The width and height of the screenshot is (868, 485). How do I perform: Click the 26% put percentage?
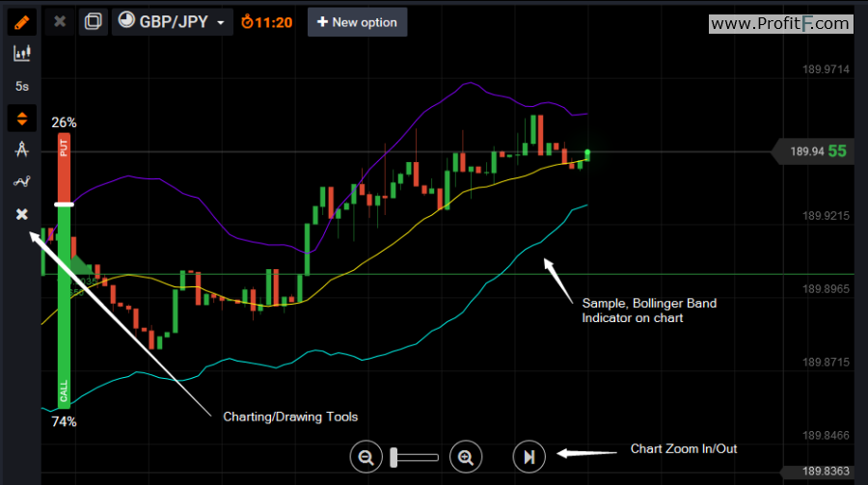pyautogui.click(x=65, y=122)
